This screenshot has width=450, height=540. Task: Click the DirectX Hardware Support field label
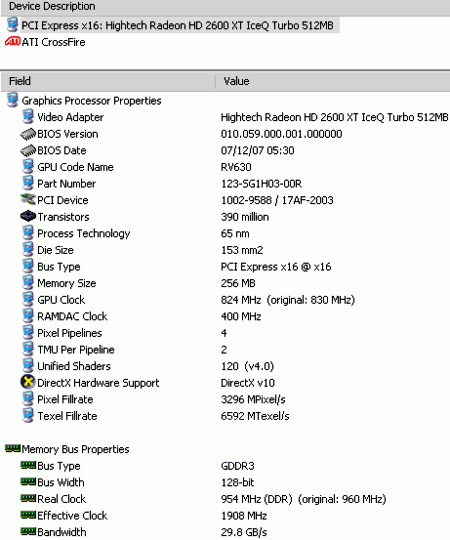pos(98,383)
